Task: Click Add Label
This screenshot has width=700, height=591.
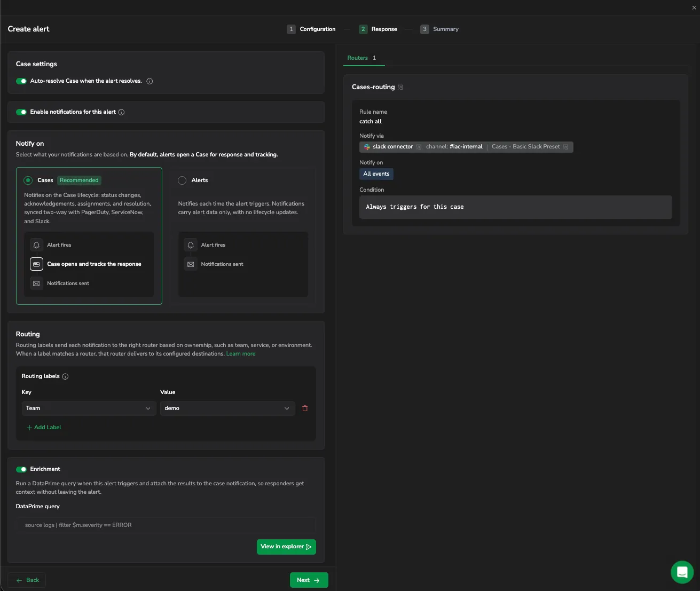Action: [44, 428]
